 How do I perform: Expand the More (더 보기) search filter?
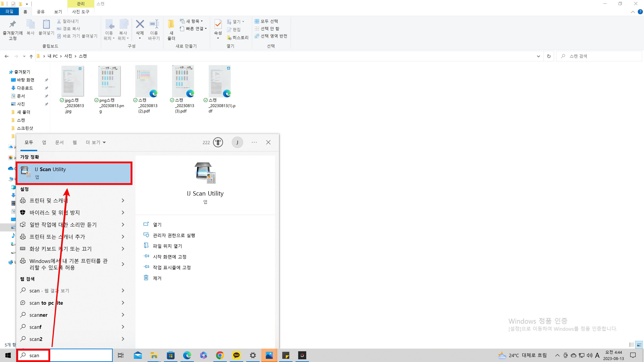click(96, 142)
